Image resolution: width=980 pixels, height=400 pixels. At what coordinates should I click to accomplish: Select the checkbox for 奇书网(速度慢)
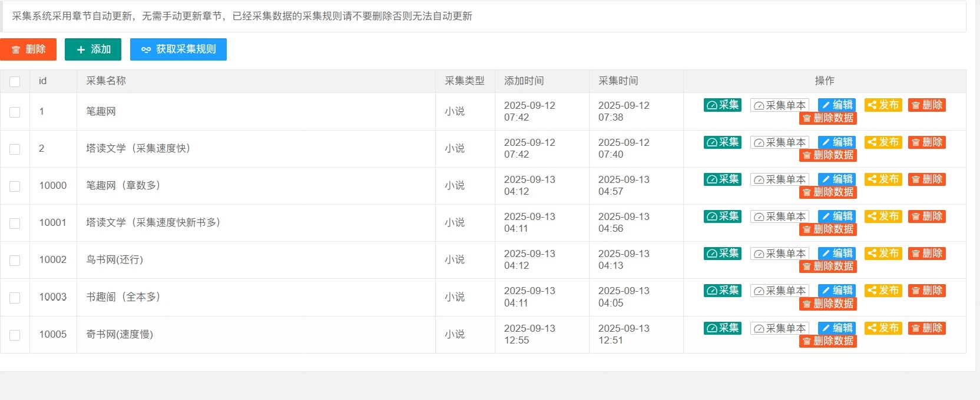[15, 335]
